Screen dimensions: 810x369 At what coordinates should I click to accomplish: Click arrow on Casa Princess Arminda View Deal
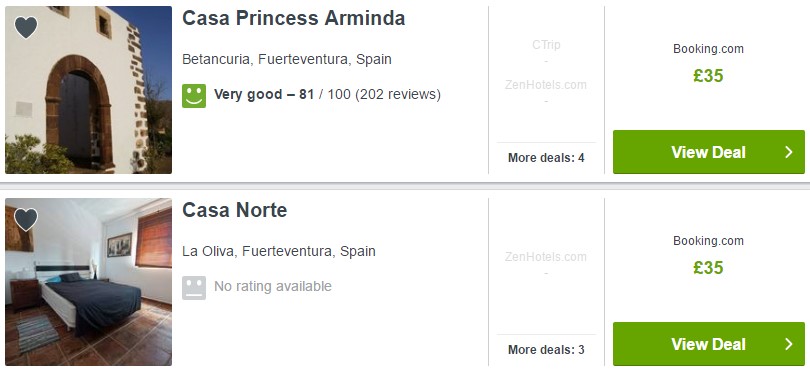click(788, 152)
